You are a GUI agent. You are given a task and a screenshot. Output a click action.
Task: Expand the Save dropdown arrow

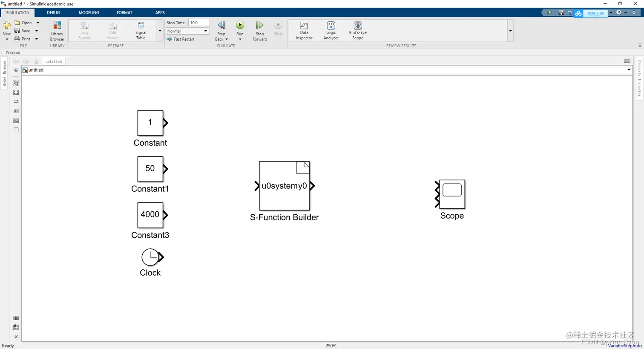[37, 31]
